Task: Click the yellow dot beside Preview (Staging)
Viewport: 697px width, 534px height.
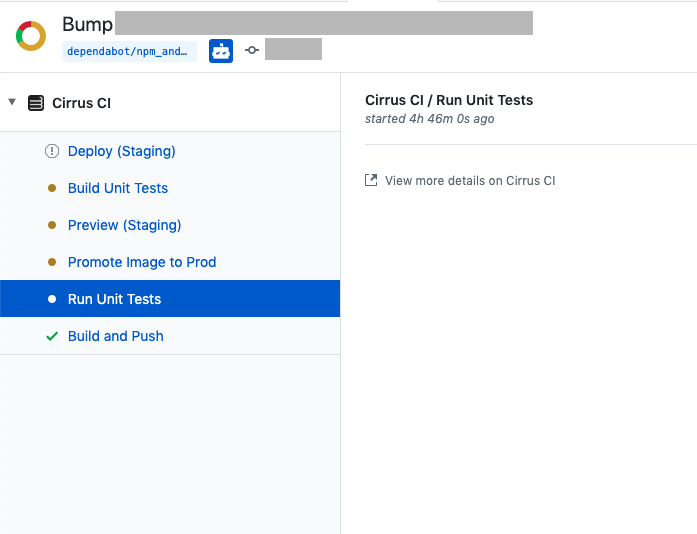Action: 52,225
